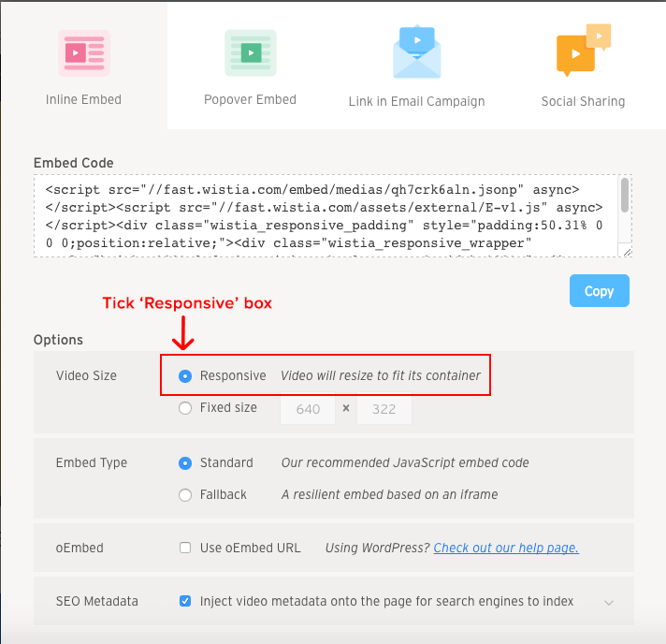Click the Inline Embed icon

[x=83, y=52]
